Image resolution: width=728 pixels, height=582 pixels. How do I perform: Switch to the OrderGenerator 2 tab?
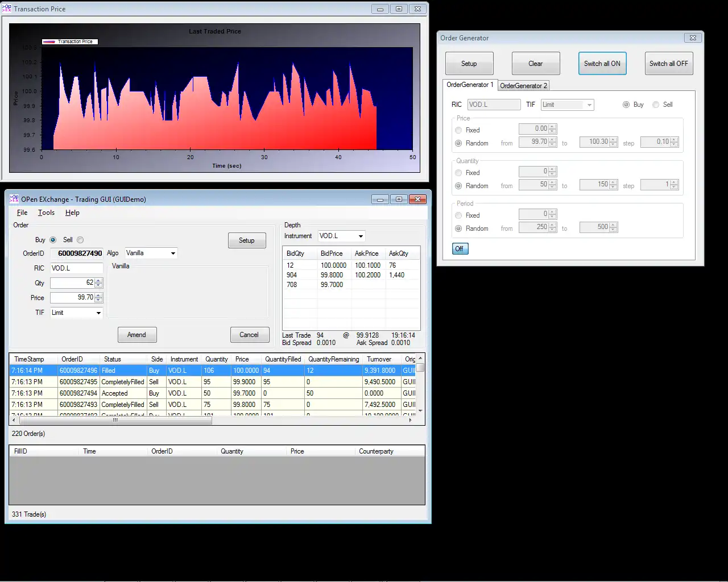point(523,86)
